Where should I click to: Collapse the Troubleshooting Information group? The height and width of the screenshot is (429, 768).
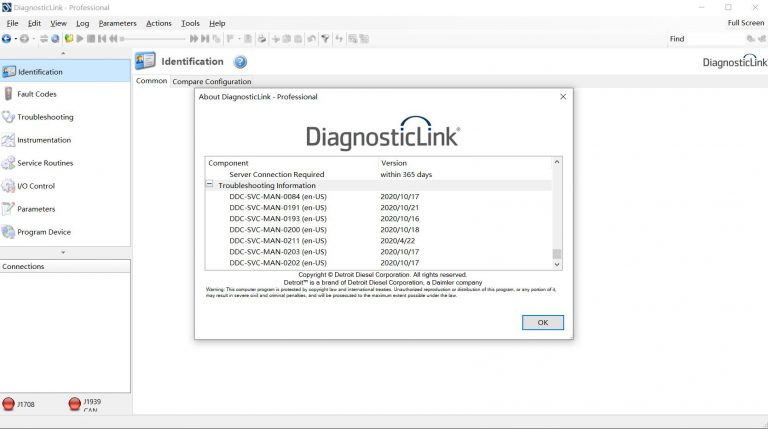(x=209, y=185)
